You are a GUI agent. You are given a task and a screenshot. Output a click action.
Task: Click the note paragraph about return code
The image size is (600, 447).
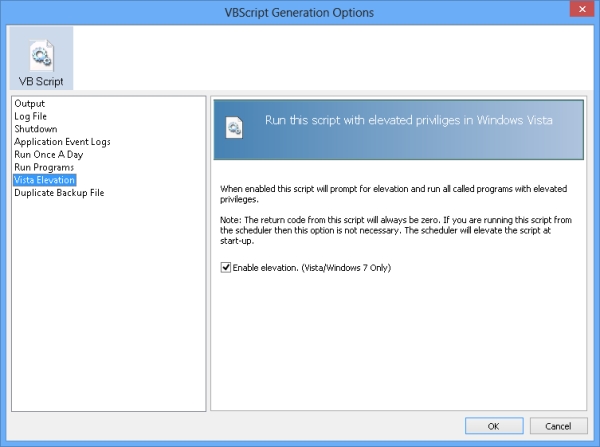[396, 230]
